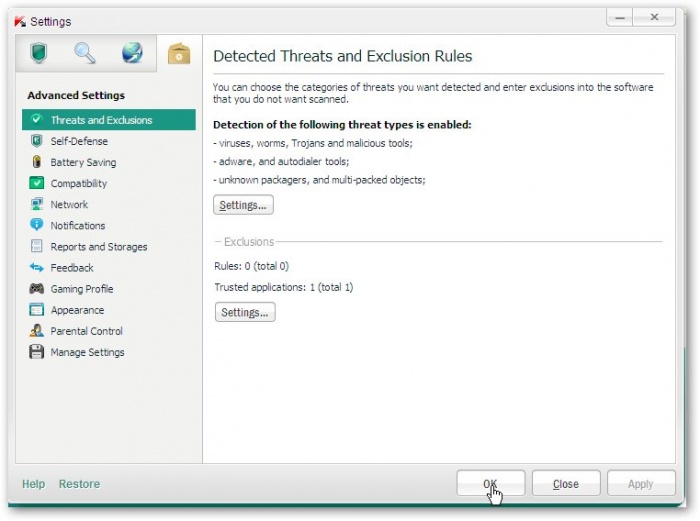The width and height of the screenshot is (700, 521).
Task: Select Threats and Exclusions section
Action: (109, 120)
